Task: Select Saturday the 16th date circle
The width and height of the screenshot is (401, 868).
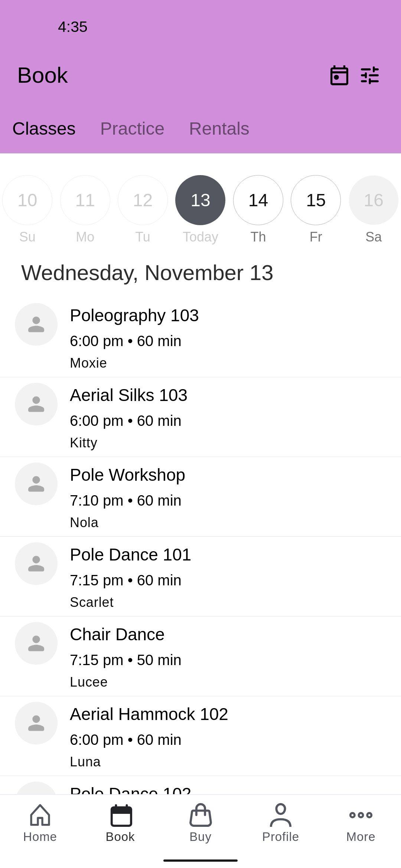Action: pos(374,200)
